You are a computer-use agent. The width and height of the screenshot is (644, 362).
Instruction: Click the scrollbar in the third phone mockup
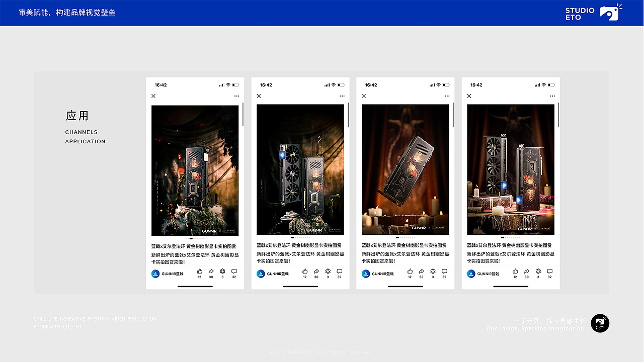point(453,114)
